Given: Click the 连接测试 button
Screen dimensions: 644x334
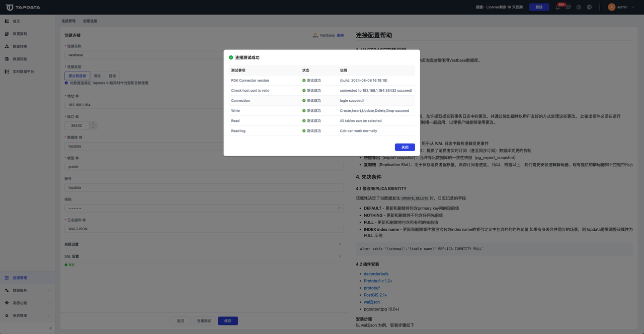Looking at the screenshot, I should point(204,321).
